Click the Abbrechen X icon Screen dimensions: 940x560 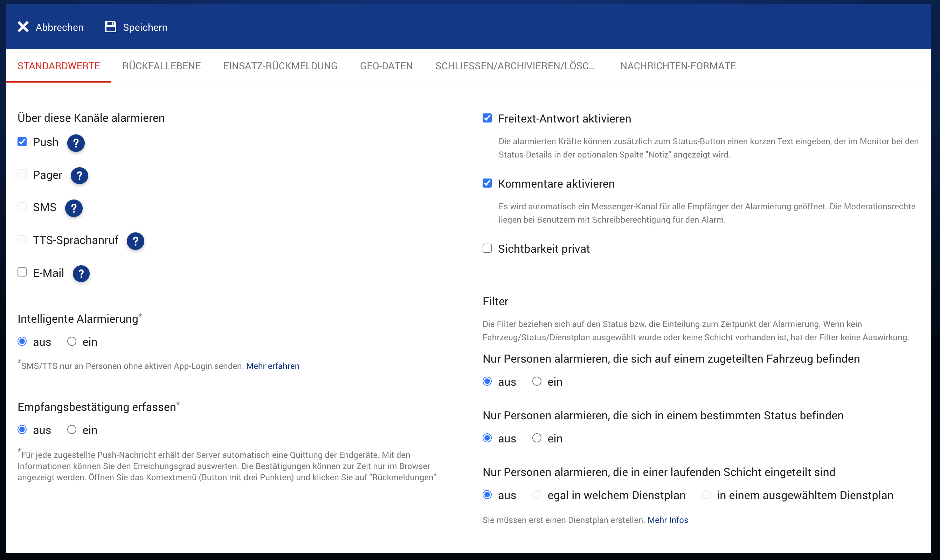pyautogui.click(x=23, y=27)
